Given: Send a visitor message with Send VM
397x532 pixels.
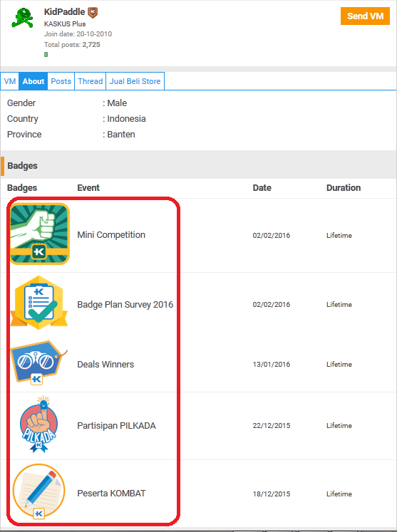Looking at the screenshot, I should 365,16.
